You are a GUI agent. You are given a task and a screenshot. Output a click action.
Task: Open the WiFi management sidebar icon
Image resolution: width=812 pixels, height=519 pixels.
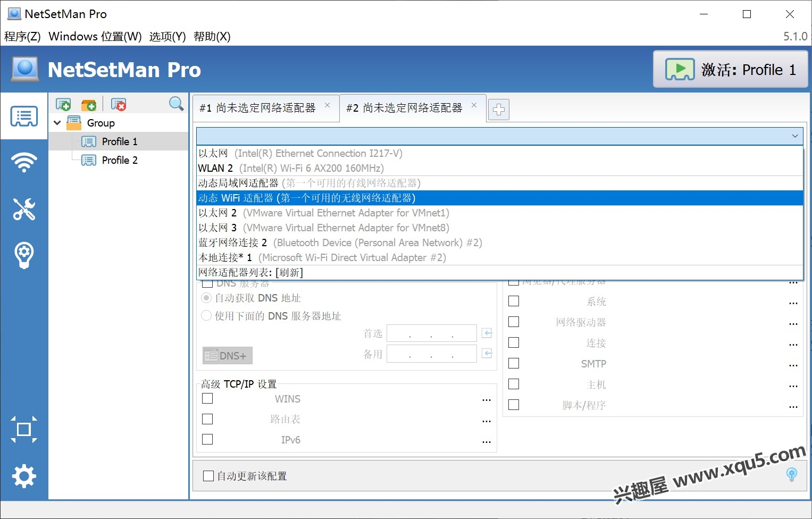pyautogui.click(x=24, y=162)
